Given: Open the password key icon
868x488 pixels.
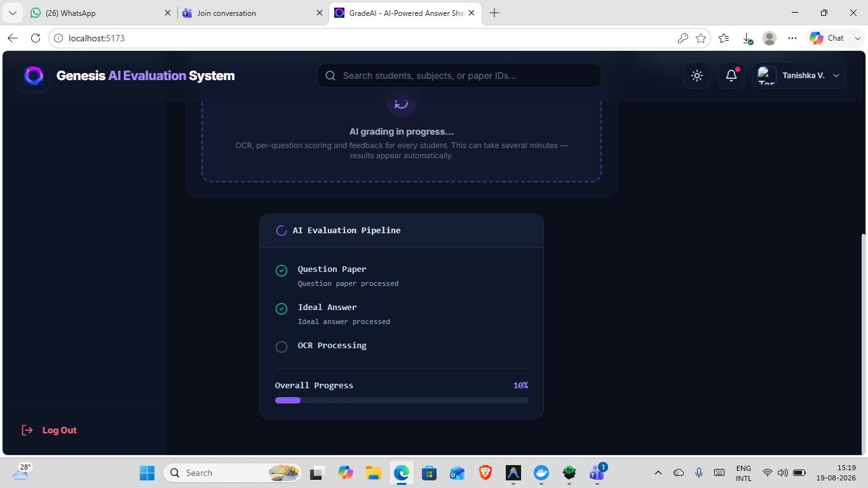Looking at the screenshot, I should (x=683, y=38).
